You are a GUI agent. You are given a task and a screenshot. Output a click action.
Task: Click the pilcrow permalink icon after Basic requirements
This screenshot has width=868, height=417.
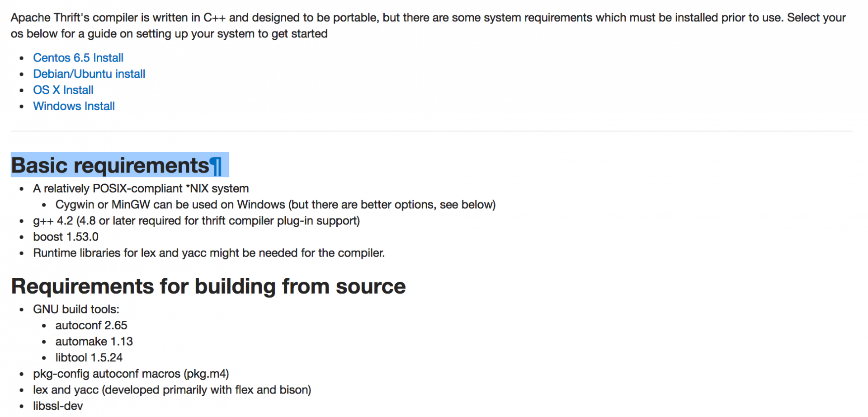[x=216, y=166]
